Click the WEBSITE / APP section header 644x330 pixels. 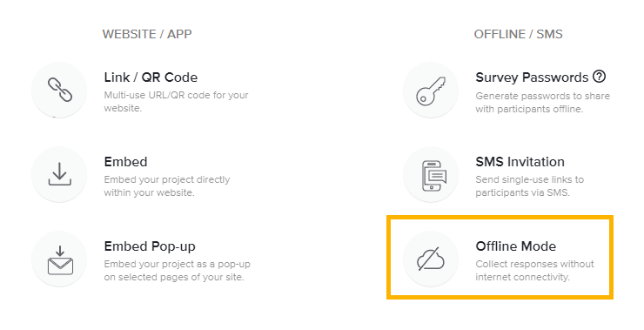coord(147,34)
